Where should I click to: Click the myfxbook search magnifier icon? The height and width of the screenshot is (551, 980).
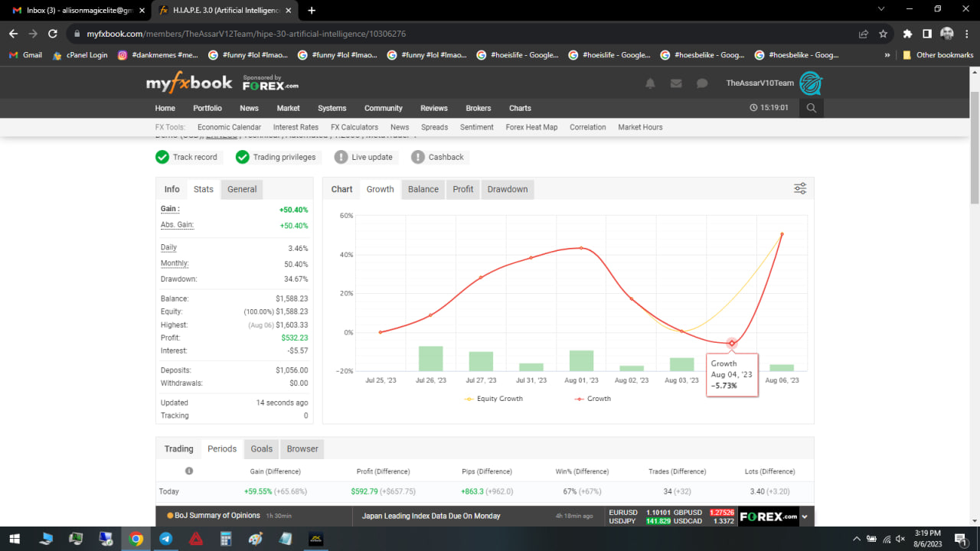coord(812,108)
